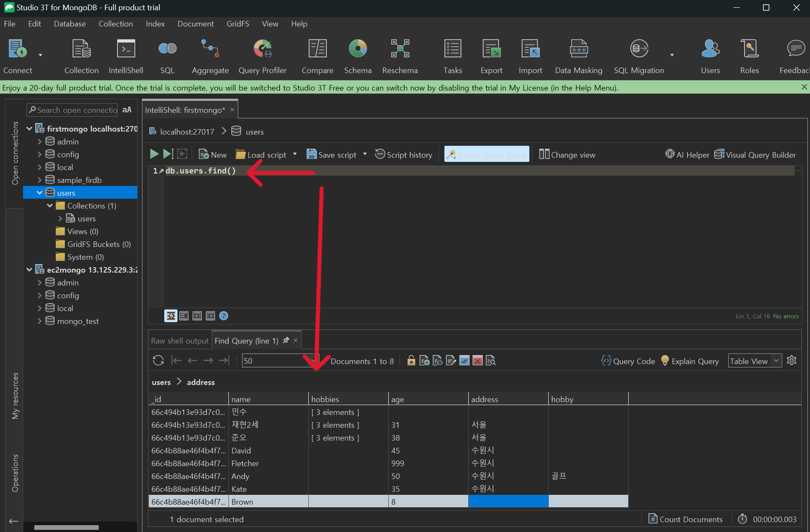Viewport: 810px width, 532px height.
Task: Open the Compare tool
Action: point(317,56)
